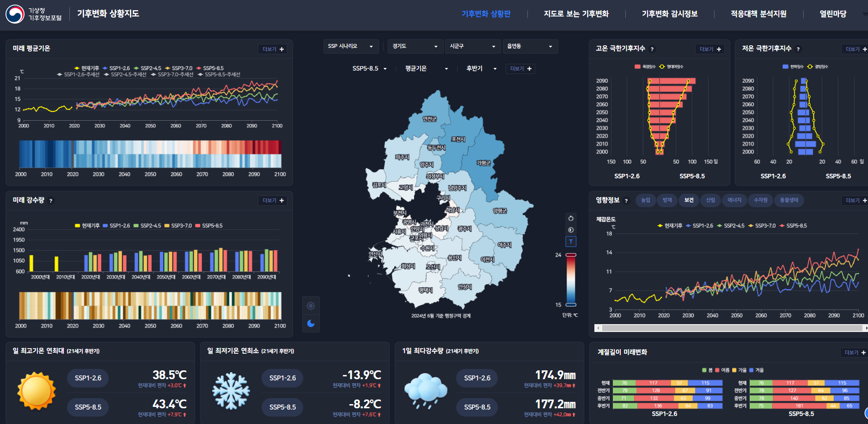Open help for 영향정보
Screen dimensions: 868x424
click(x=626, y=201)
